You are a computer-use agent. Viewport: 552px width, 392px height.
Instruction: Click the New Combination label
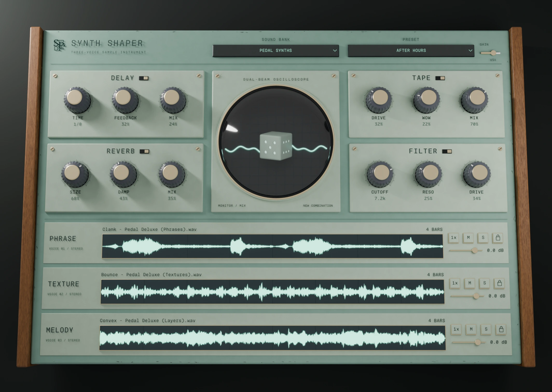[318, 206]
